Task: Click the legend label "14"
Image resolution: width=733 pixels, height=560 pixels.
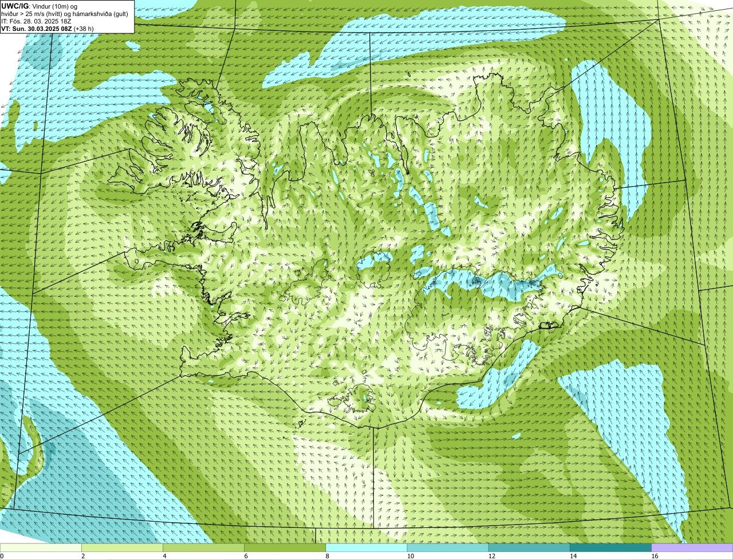Action: pos(573,556)
